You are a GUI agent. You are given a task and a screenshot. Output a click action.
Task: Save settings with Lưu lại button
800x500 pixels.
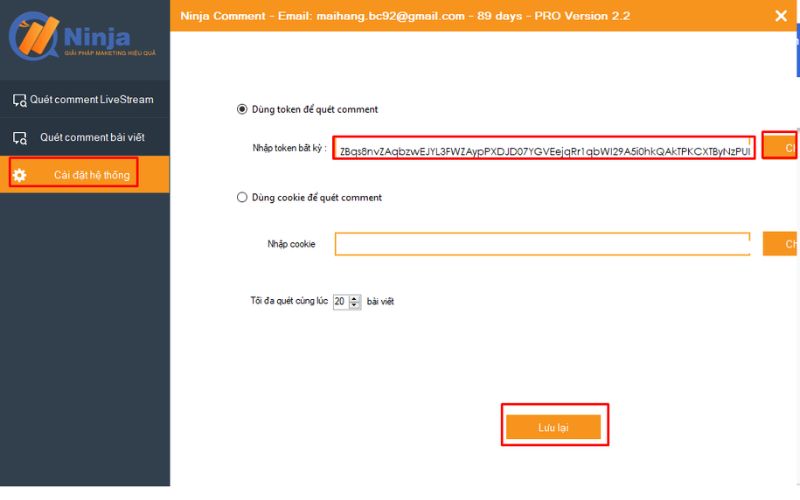click(553, 427)
